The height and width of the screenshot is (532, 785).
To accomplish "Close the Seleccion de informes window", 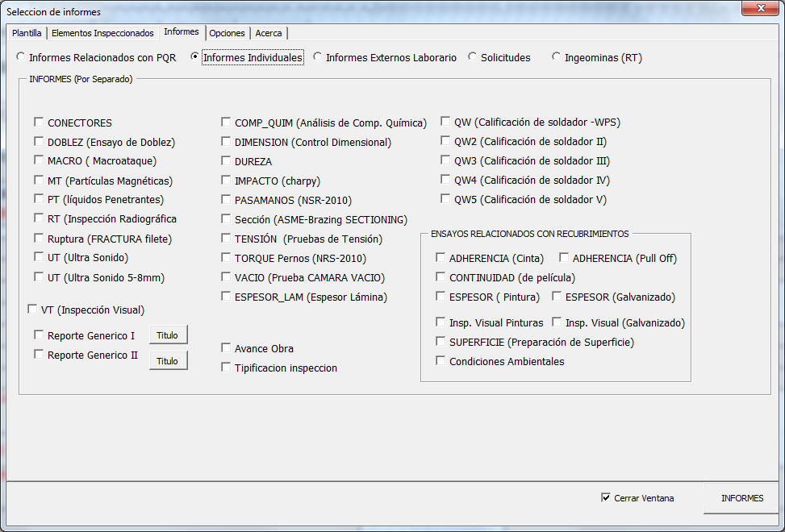I will (x=760, y=9).
